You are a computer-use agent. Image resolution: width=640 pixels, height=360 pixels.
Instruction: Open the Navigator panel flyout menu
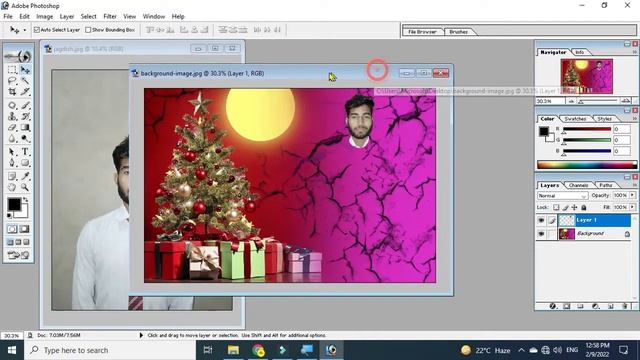pyautogui.click(x=635, y=52)
